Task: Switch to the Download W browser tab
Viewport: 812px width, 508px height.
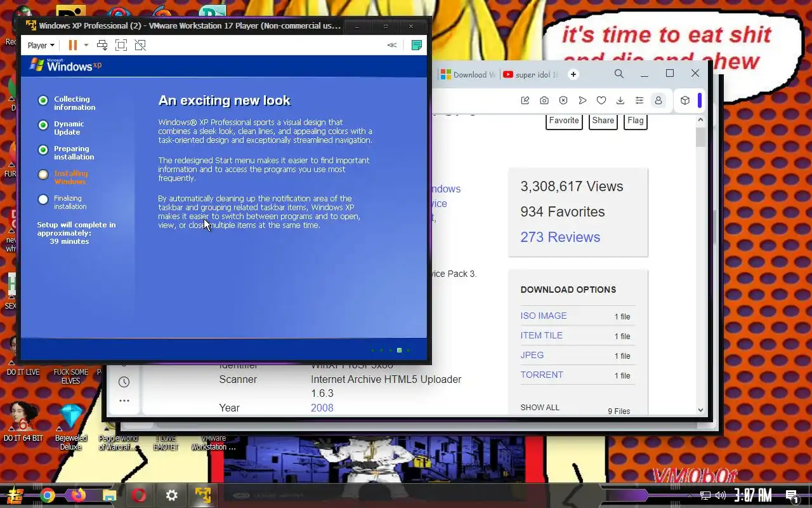Action: click(x=468, y=74)
